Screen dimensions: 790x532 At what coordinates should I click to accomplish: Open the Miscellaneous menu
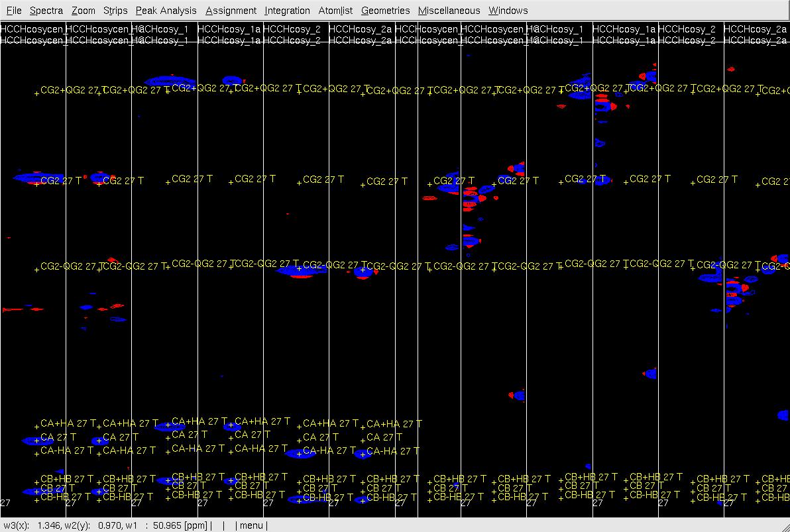click(x=449, y=11)
